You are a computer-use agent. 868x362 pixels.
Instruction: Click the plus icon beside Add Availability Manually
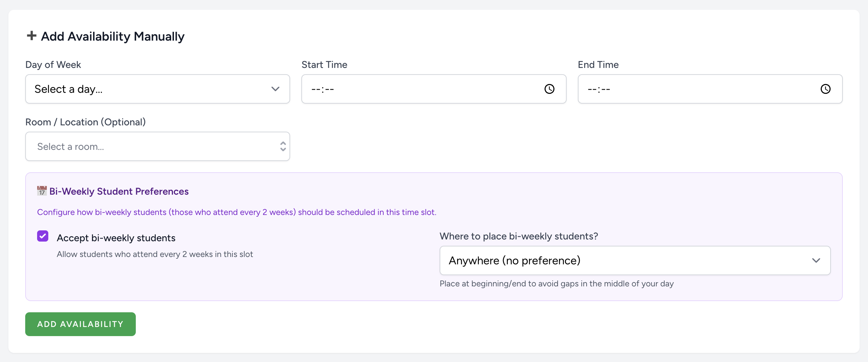(31, 36)
